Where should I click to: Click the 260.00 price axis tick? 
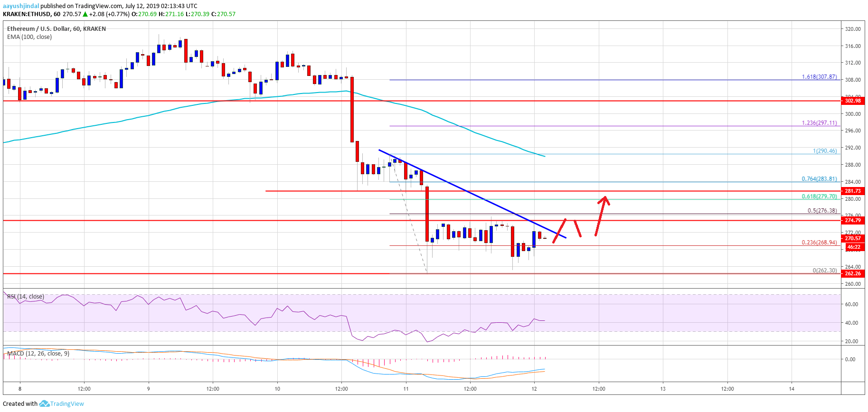[x=853, y=284]
